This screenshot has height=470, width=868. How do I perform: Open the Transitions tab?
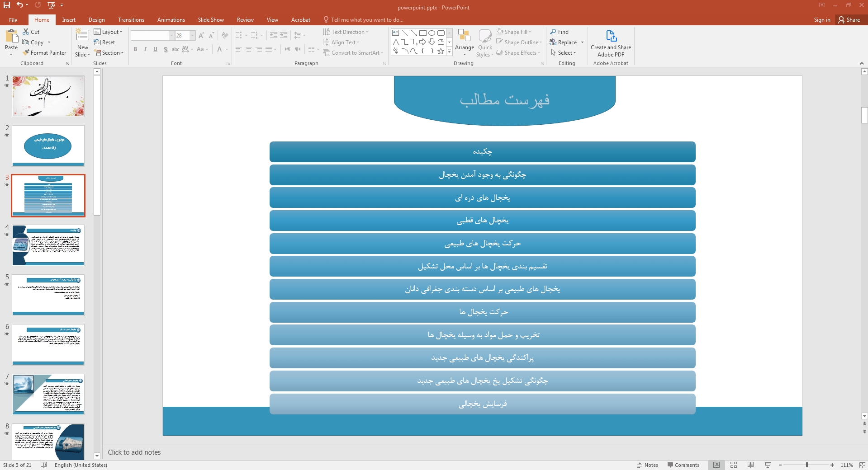pos(131,20)
